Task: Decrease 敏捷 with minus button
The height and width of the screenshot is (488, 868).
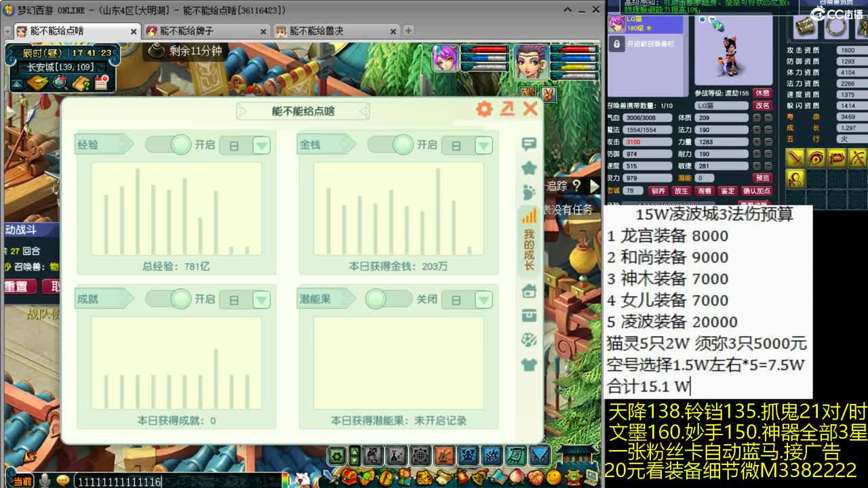Action: 768,167
